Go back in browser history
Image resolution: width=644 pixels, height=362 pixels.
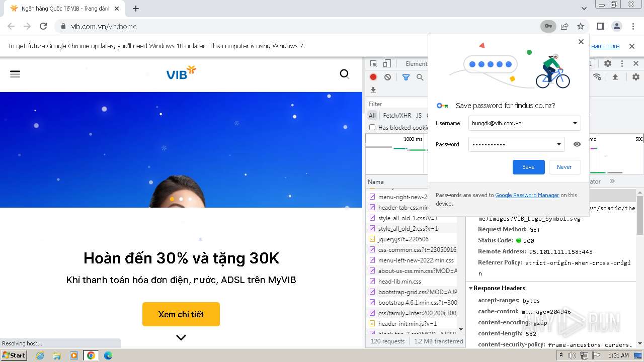tap(11, 26)
